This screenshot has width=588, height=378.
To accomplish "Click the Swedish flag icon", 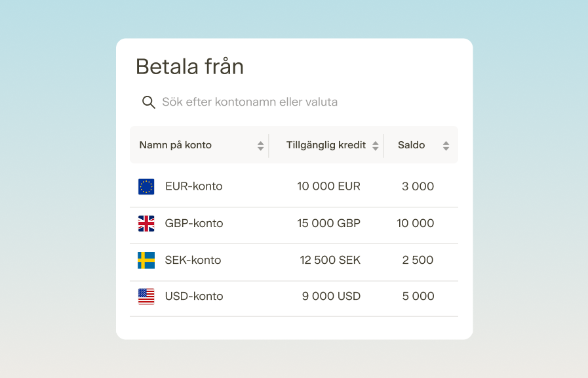I will (x=146, y=260).
